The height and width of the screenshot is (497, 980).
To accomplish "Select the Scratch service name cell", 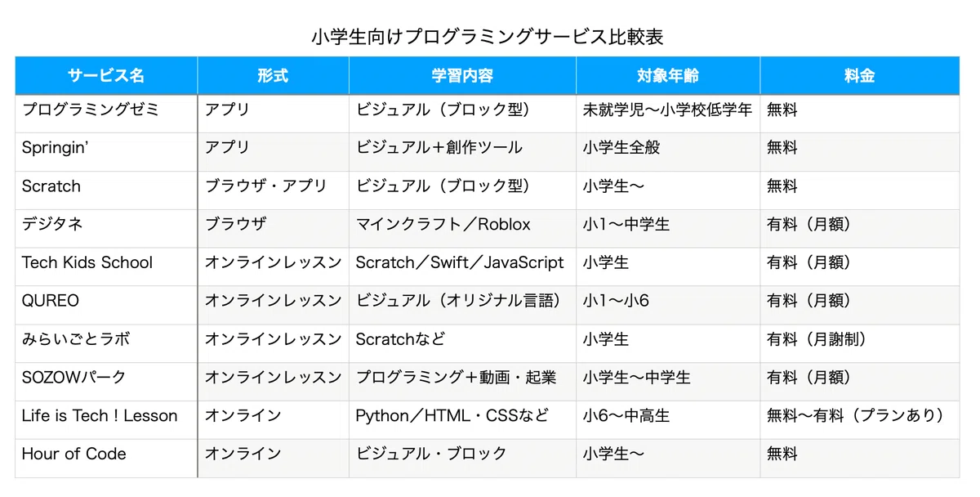I will (106, 190).
